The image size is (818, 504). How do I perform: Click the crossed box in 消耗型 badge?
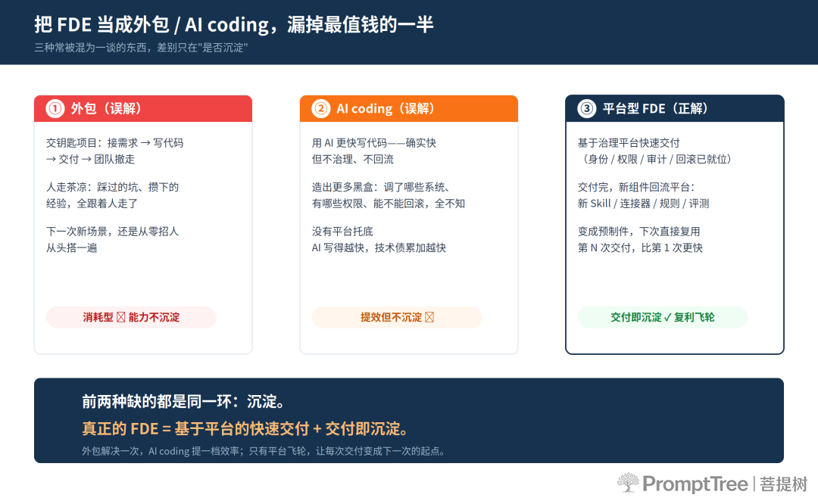[120, 317]
